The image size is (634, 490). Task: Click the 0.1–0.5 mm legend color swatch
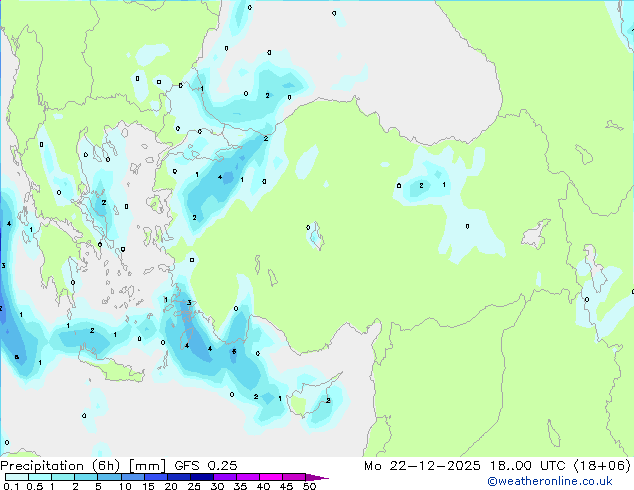coord(17,477)
